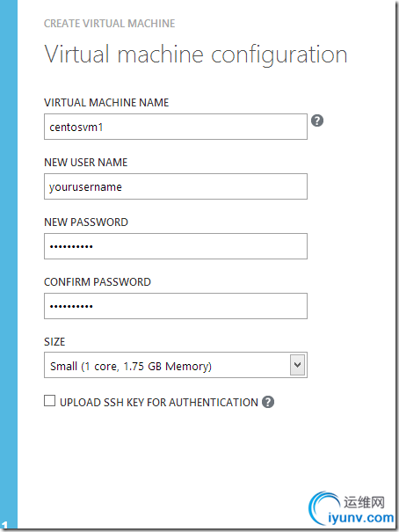Image resolution: width=399 pixels, height=532 pixels.
Task: Focus the centosvm1 machine name field
Action: [x=176, y=127]
